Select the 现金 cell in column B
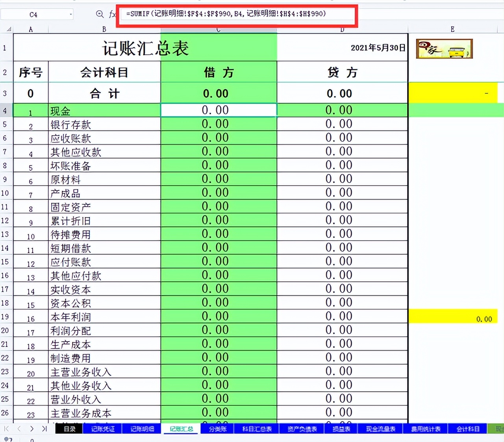The width and height of the screenshot is (504, 442). pyautogui.click(x=104, y=111)
